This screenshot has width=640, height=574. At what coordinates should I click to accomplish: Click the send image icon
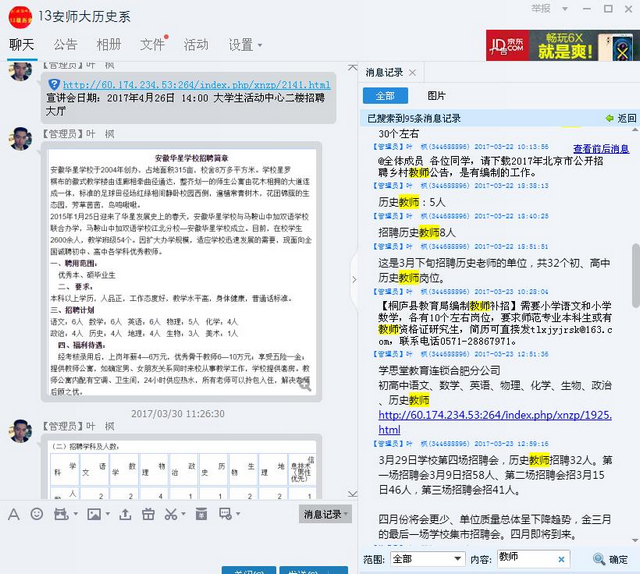[x=93, y=514]
